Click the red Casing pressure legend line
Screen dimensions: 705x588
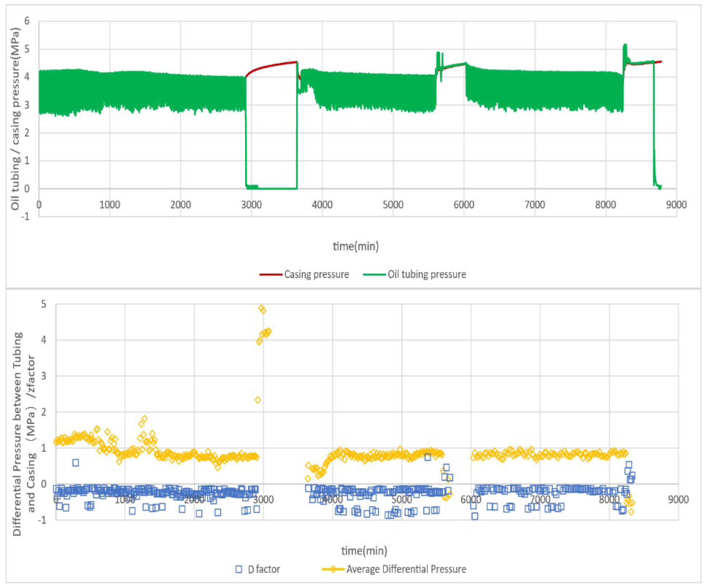coord(271,274)
